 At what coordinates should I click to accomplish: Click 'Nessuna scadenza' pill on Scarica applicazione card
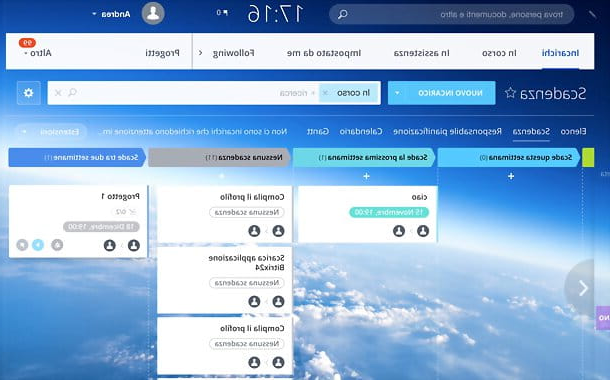247,283
